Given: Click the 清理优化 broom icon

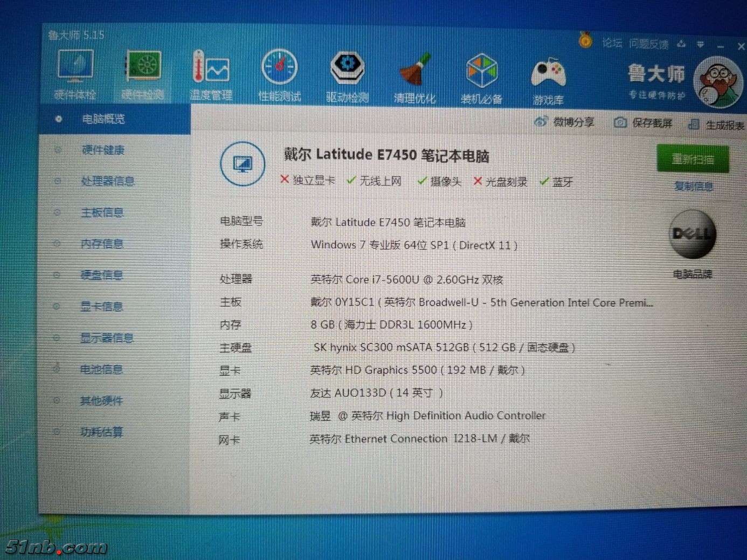Looking at the screenshot, I should pos(414,75).
